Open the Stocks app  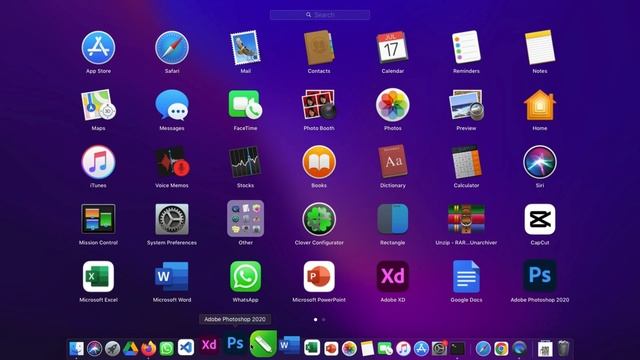[x=245, y=162]
